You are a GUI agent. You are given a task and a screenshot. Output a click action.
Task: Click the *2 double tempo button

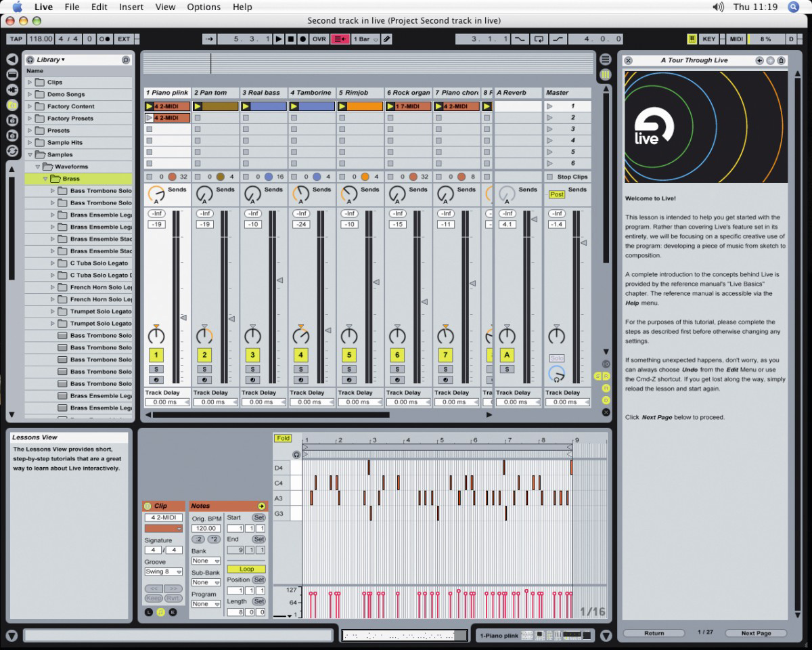(x=214, y=539)
